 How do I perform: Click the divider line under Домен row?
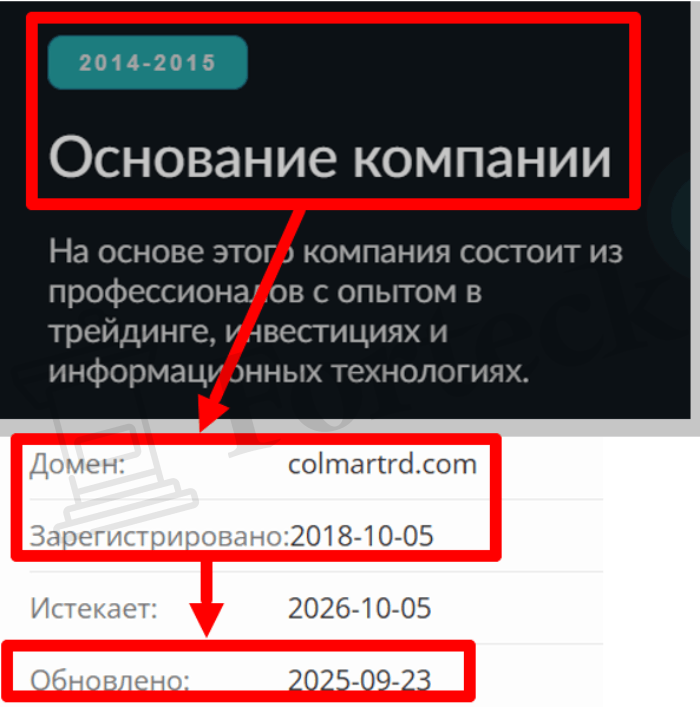(x=316, y=499)
